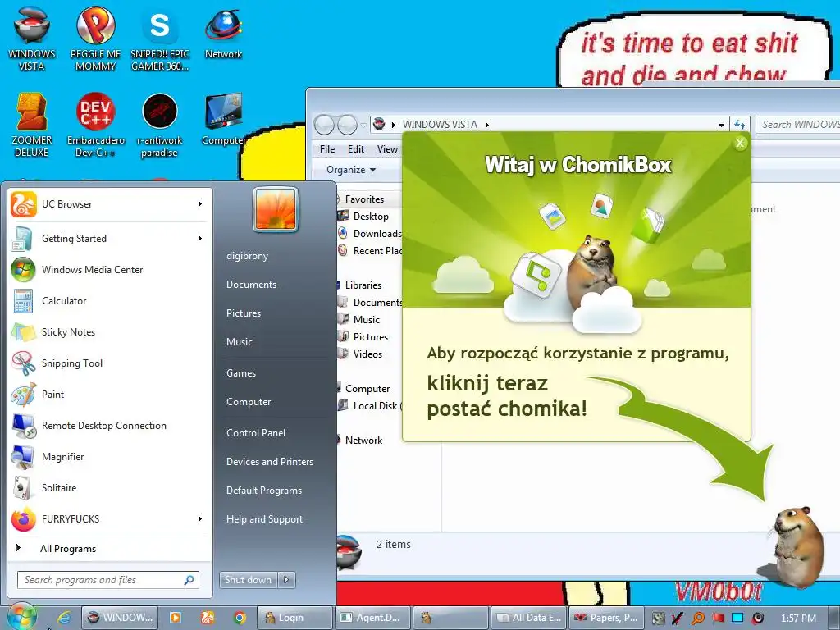
Task: Click the Explorer forward navigation button
Action: [347, 125]
